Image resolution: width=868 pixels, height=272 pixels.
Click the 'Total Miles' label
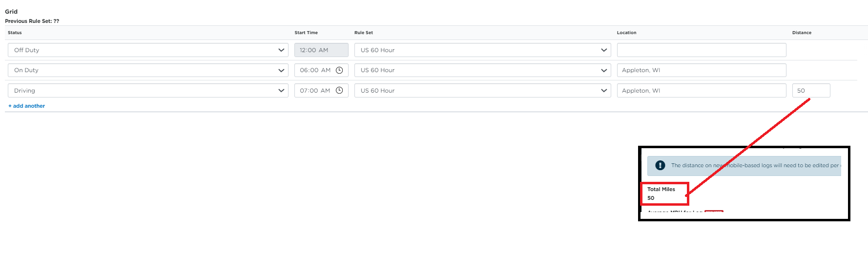661,189
